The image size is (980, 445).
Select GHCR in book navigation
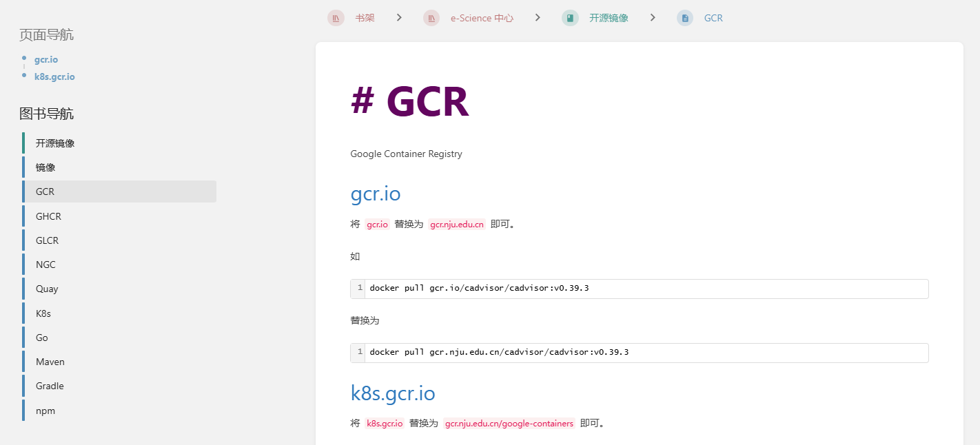click(x=48, y=216)
